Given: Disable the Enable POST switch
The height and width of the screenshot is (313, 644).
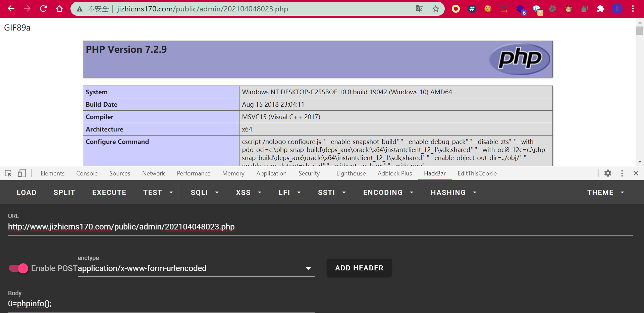Looking at the screenshot, I should [18, 268].
